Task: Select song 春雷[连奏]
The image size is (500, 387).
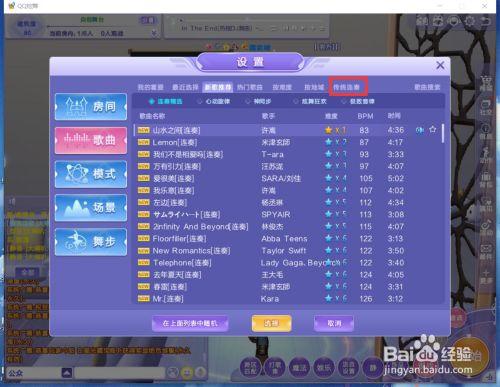Action: pyautogui.click(x=287, y=287)
